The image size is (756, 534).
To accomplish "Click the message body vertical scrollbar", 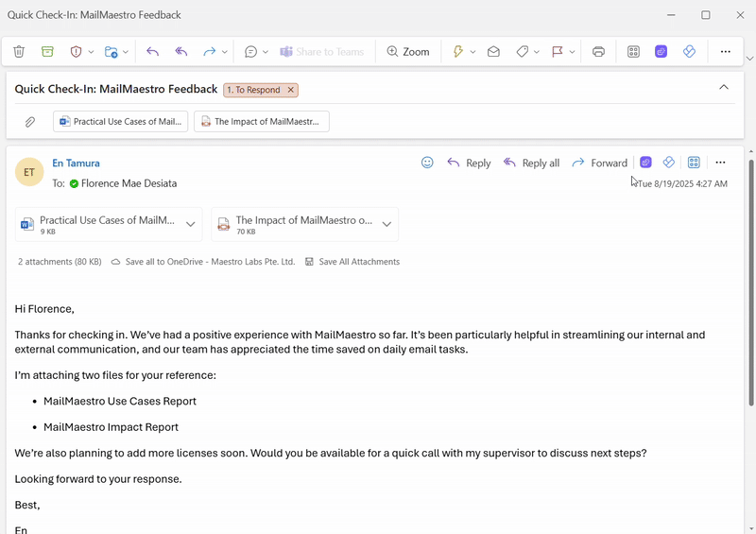I will 751,283.
